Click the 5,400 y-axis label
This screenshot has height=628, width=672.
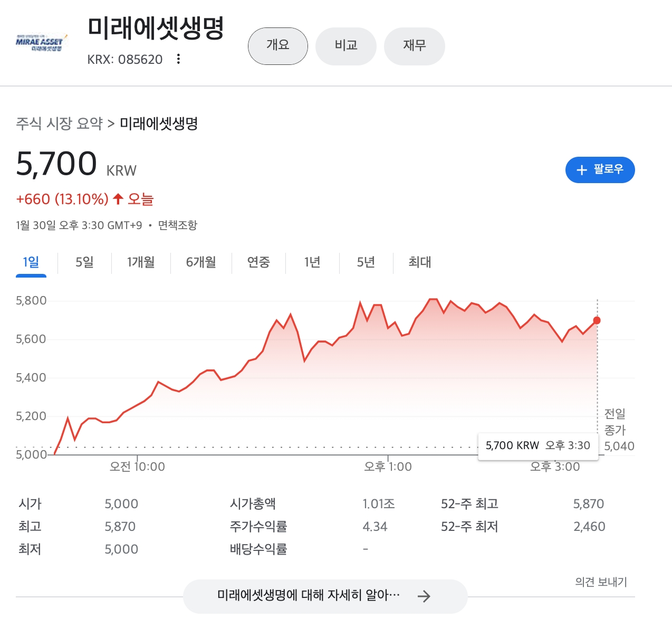(x=31, y=378)
